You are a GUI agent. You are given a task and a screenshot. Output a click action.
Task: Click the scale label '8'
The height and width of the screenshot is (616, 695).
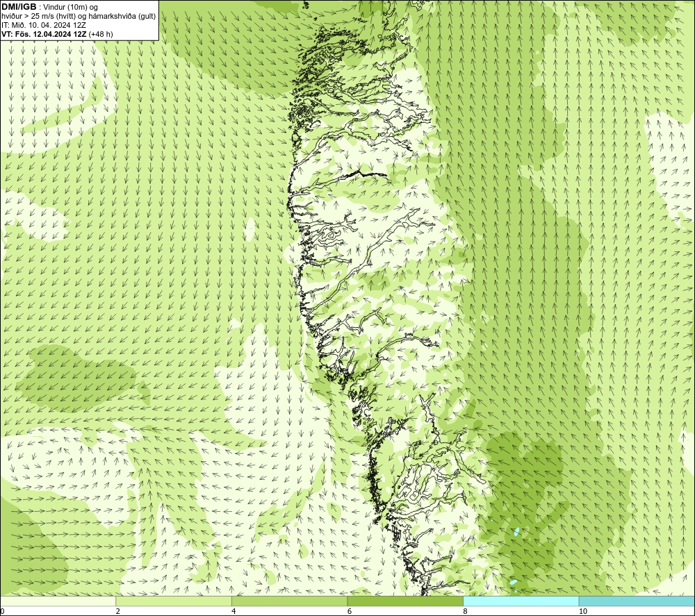tap(466, 612)
